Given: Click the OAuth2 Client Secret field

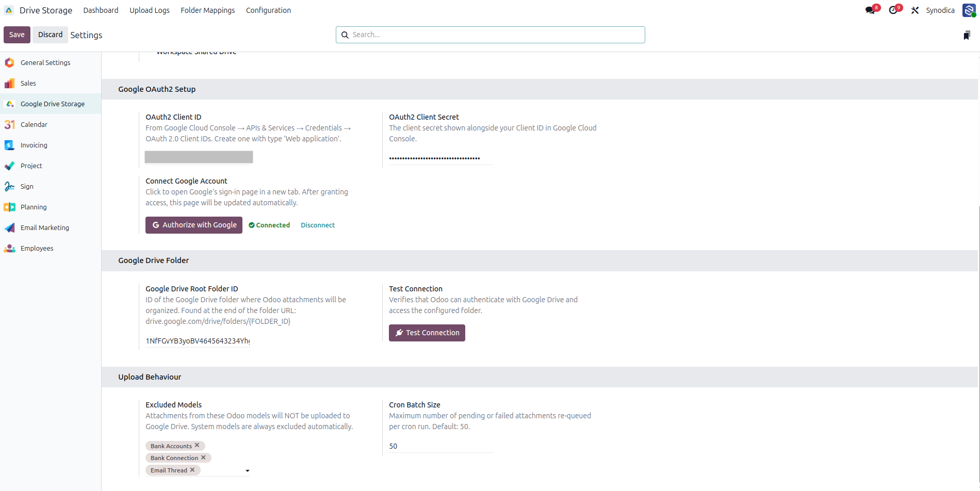Looking at the screenshot, I should coord(440,158).
